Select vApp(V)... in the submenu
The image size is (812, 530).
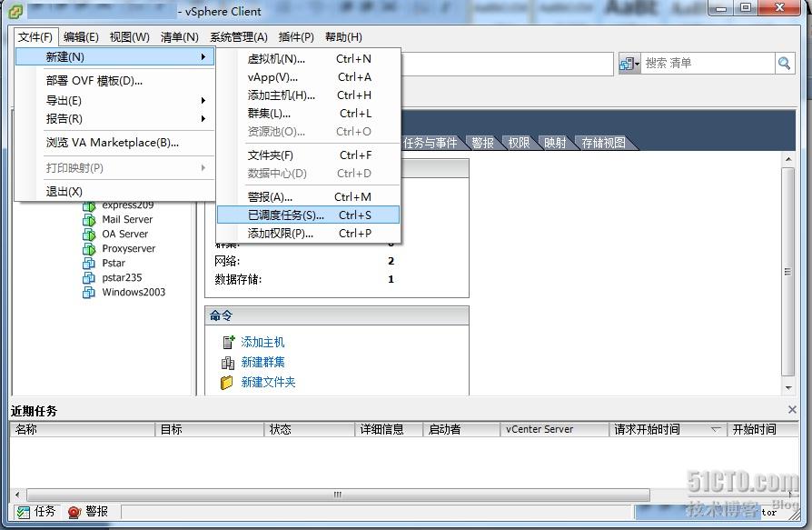tap(309, 77)
